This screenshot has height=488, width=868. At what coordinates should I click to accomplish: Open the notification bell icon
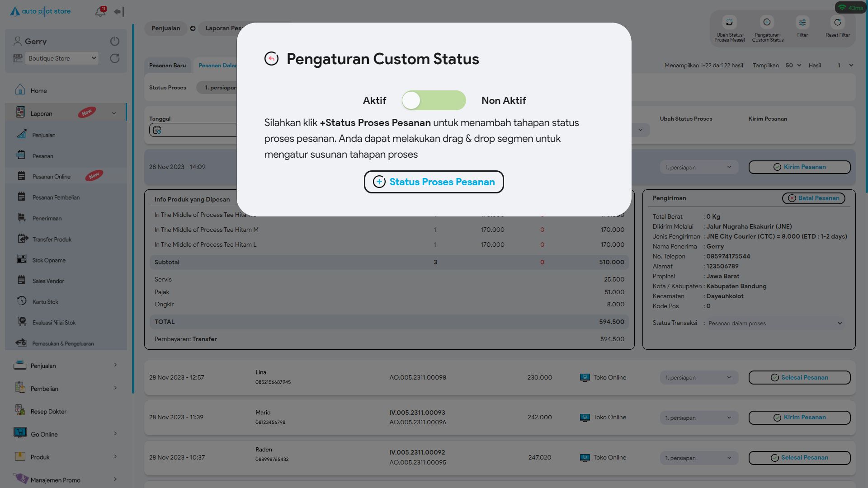click(x=100, y=12)
